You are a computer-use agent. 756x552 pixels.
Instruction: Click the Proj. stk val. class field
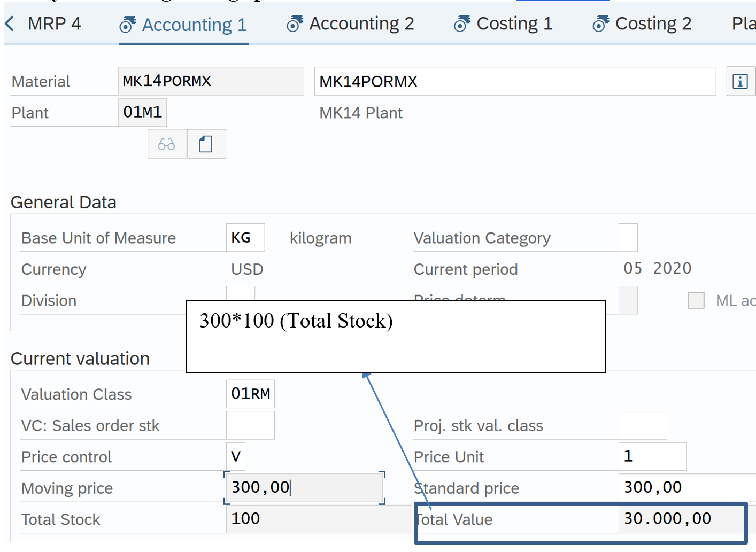tap(642, 425)
